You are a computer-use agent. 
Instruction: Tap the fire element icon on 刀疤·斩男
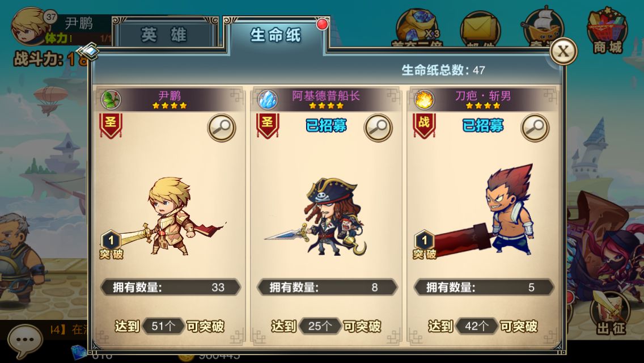pyautogui.click(x=424, y=99)
